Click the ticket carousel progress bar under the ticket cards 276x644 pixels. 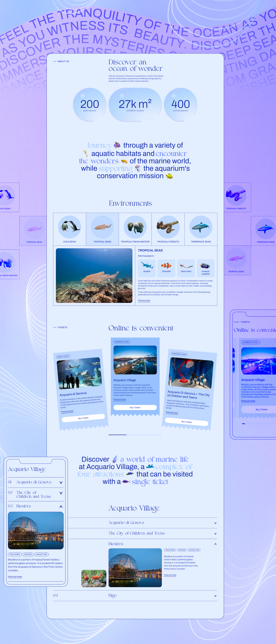click(x=135, y=435)
